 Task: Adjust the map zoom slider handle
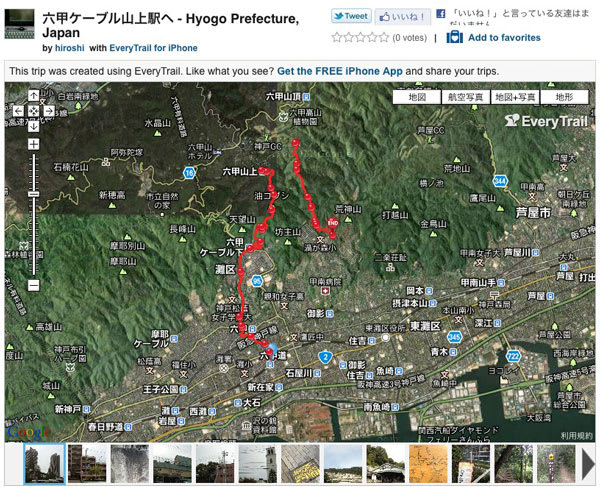(x=33, y=194)
